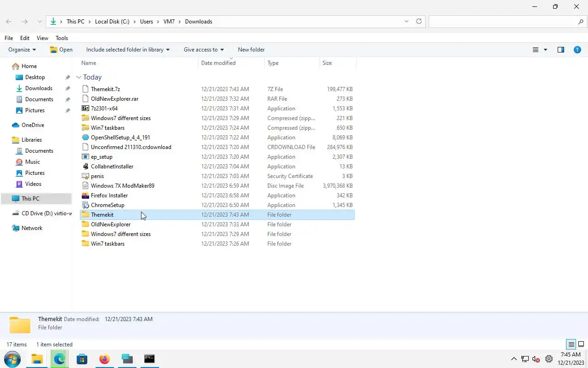Open Command Prompt taskbar icon
The image size is (588, 368).
click(149, 359)
